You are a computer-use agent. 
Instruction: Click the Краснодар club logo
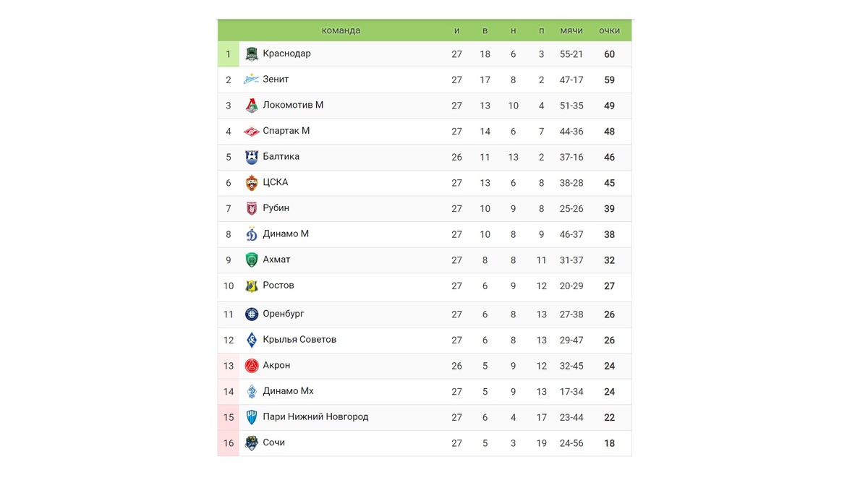pos(251,54)
